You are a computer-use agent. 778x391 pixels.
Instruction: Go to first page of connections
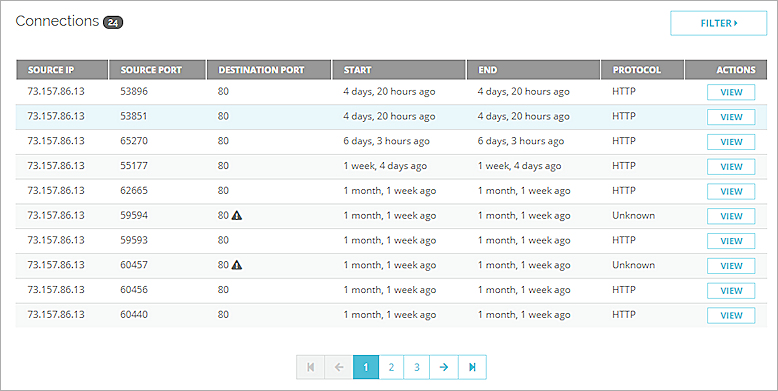(311, 367)
